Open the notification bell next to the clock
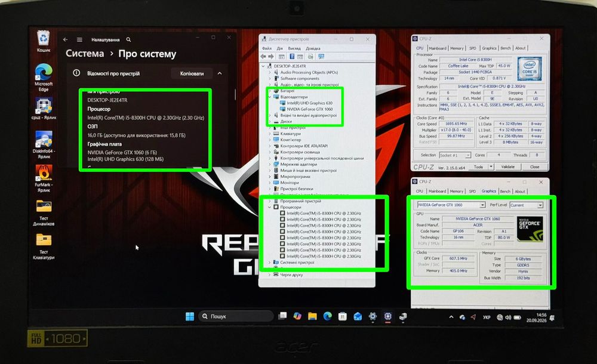Viewport: 597px width, 364px height. 552,317
